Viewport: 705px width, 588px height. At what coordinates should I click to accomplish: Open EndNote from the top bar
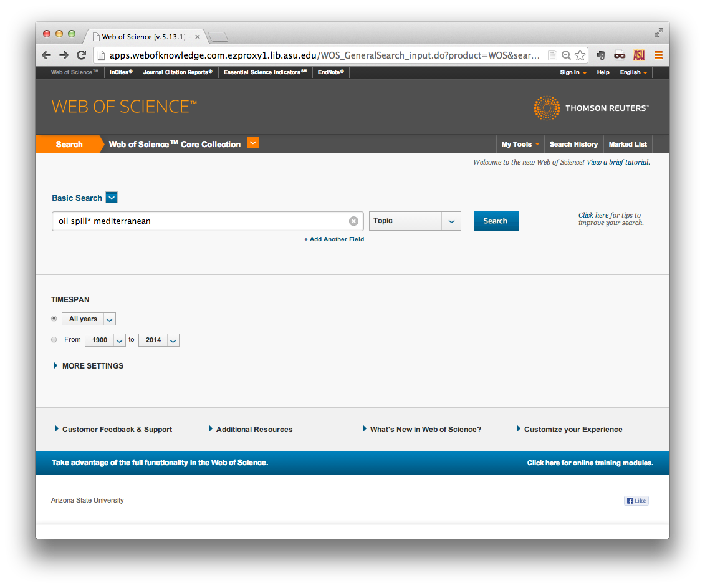click(330, 72)
